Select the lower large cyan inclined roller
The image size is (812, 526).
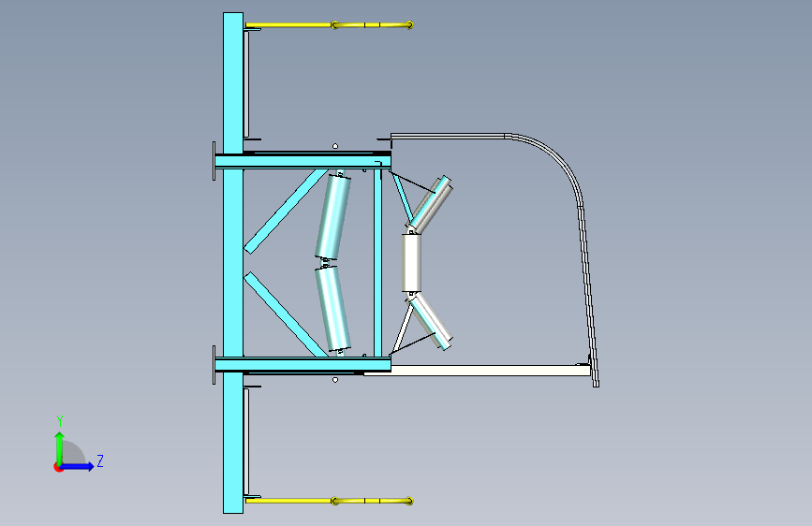click(x=333, y=309)
